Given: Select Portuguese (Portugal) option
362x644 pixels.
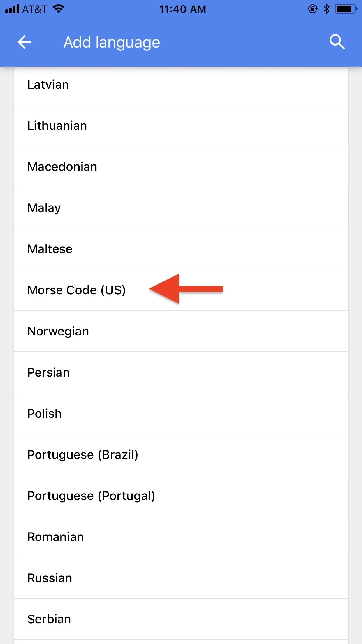Looking at the screenshot, I should click(181, 496).
